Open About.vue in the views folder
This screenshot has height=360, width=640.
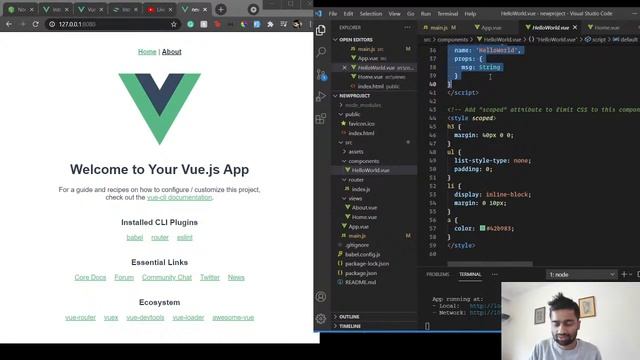pyautogui.click(x=364, y=207)
